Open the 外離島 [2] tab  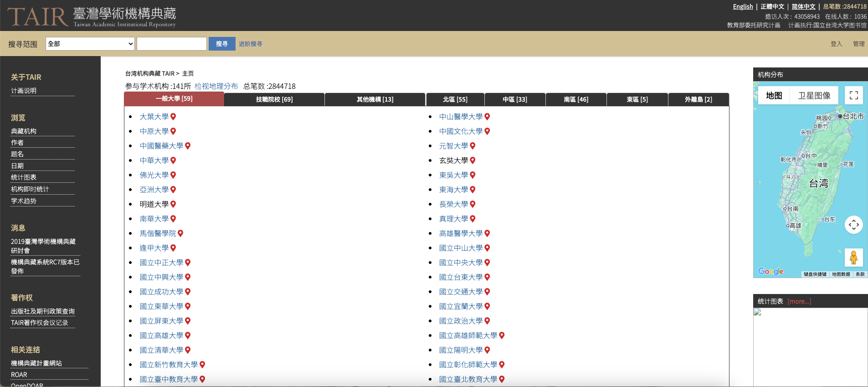(698, 99)
